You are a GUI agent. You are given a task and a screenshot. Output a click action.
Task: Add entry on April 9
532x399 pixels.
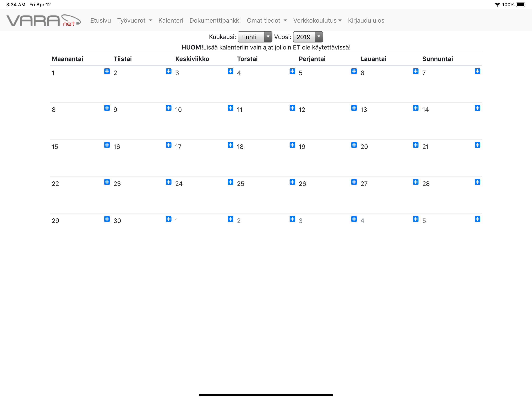tap(169, 108)
